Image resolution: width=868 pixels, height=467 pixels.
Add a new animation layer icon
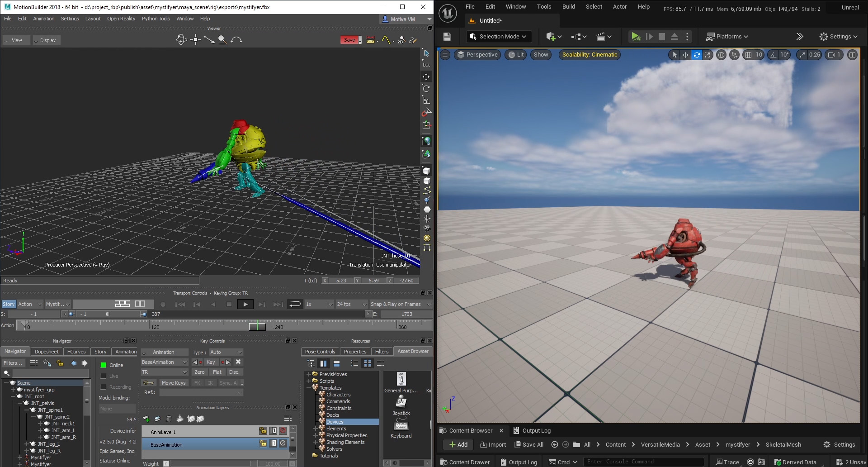pos(146,419)
